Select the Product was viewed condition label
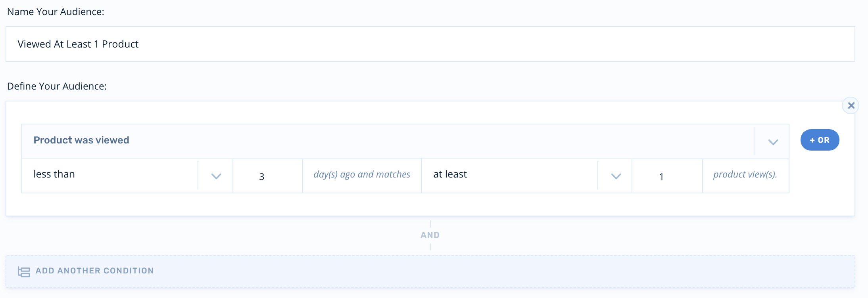The image size is (868, 298). point(81,140)
